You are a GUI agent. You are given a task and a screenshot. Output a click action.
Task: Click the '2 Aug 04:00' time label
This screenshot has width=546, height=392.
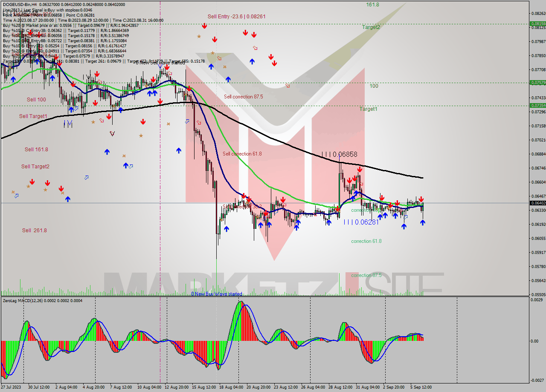(66, 387)
